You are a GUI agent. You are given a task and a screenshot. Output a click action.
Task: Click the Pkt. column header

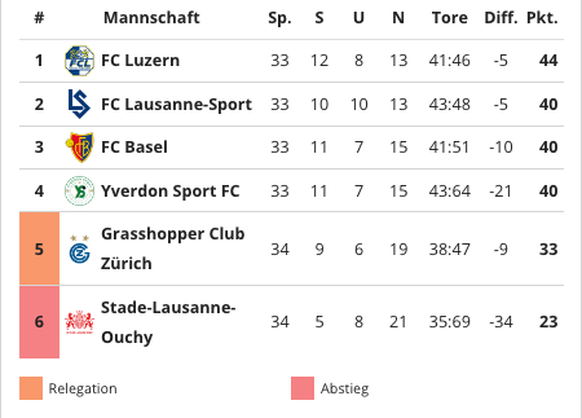pyautogui.click(x=542, y=18)
